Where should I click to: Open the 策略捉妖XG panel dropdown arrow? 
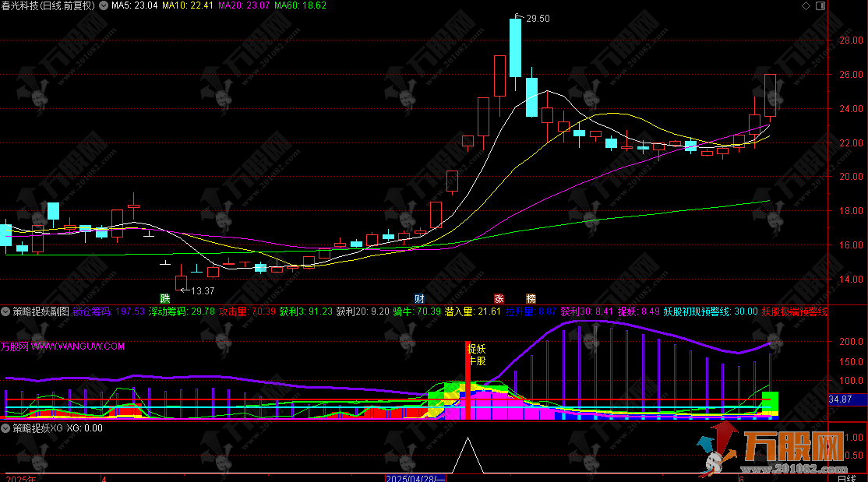[x=6, y=427]
